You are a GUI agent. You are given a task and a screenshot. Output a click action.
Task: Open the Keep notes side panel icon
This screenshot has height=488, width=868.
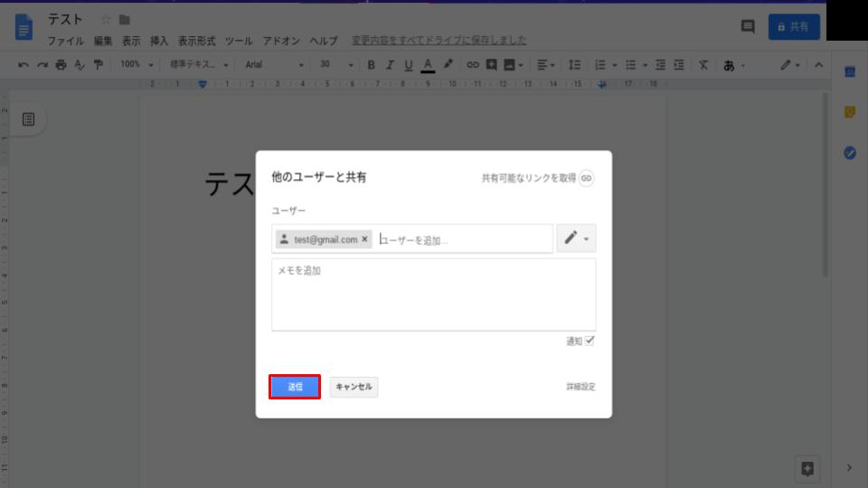[x=850, y=112]
